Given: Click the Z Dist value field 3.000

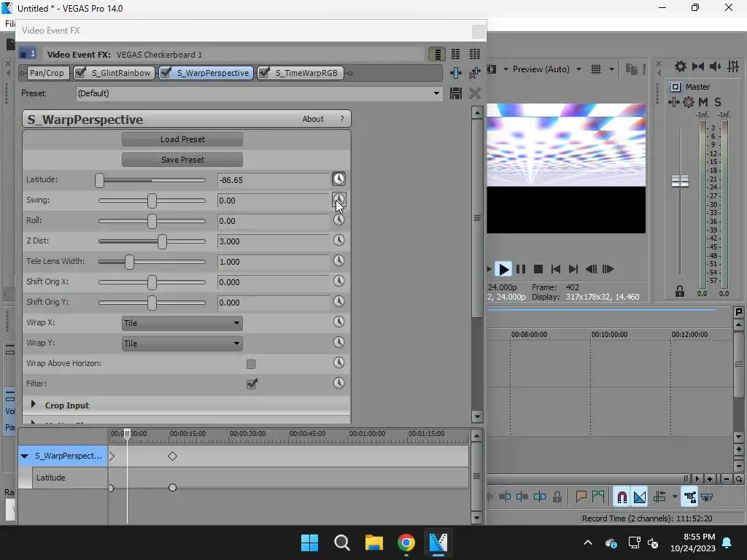Looking at the screenshot, I should [273, 241].
